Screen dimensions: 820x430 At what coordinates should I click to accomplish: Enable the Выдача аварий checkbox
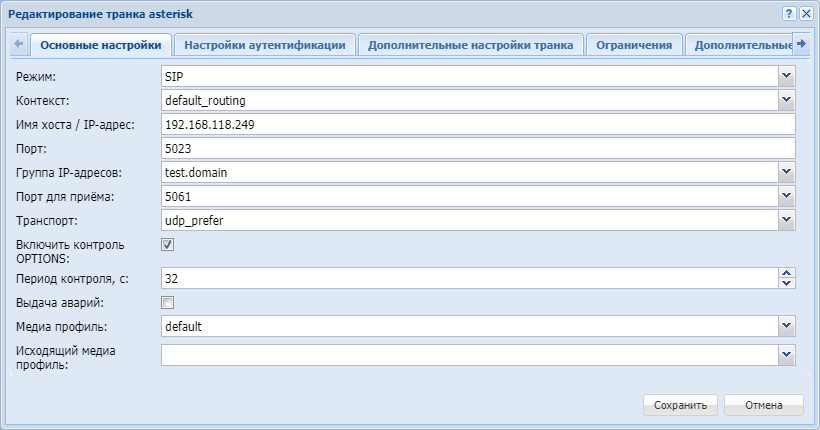(168, 302)
